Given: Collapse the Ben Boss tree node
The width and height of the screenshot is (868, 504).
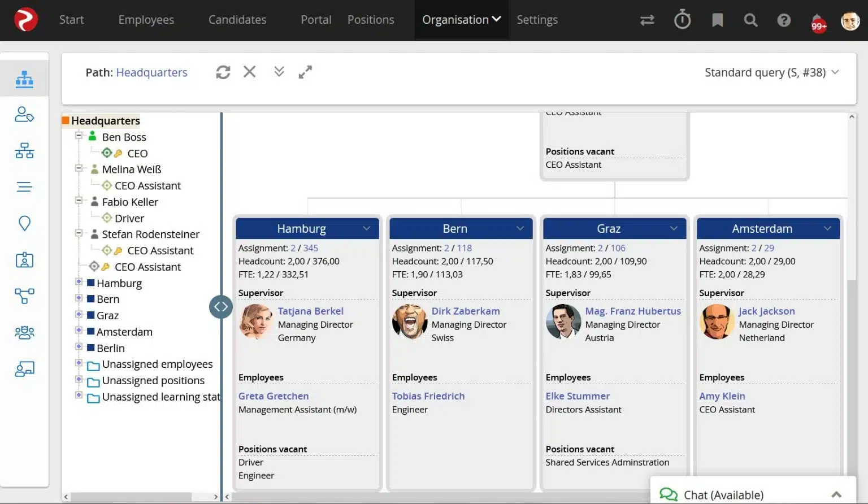Looking at the screenshot, I should (x=79, y=136).
